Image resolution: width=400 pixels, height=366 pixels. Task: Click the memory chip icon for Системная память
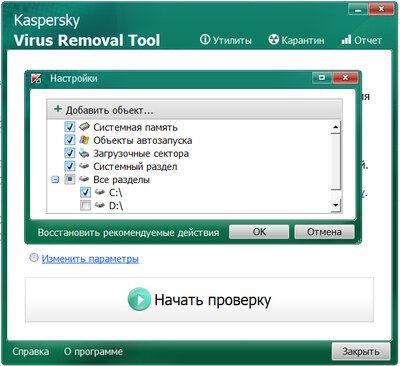(84, 127)
